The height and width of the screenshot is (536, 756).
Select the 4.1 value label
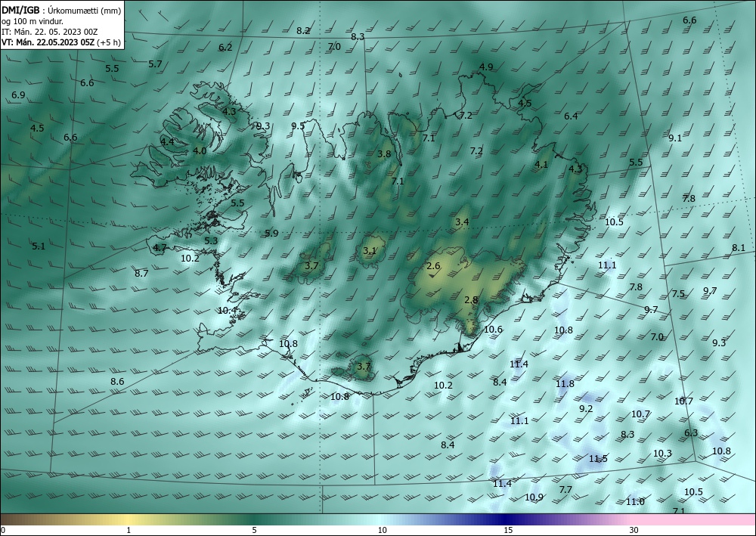pos(541,164)
